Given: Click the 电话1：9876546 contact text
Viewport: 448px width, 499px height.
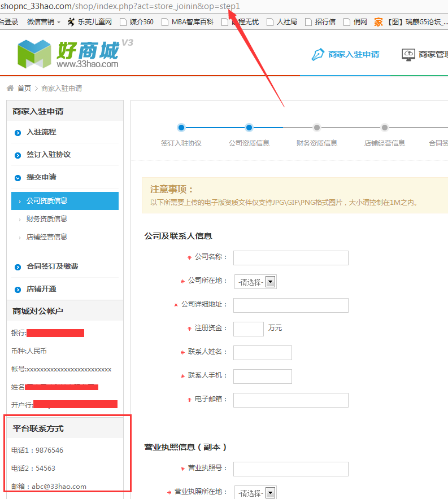Looking at the screenshot, I should tap(37, 450).
